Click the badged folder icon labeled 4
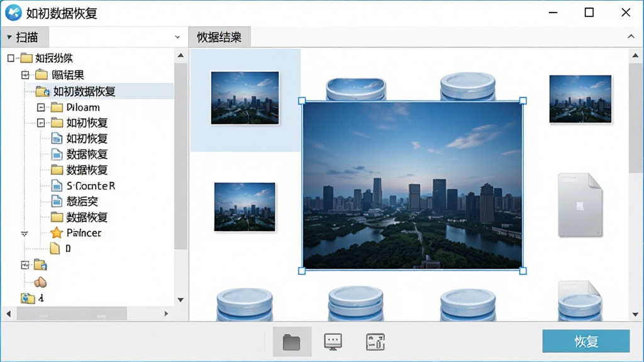 click(28, 299)
